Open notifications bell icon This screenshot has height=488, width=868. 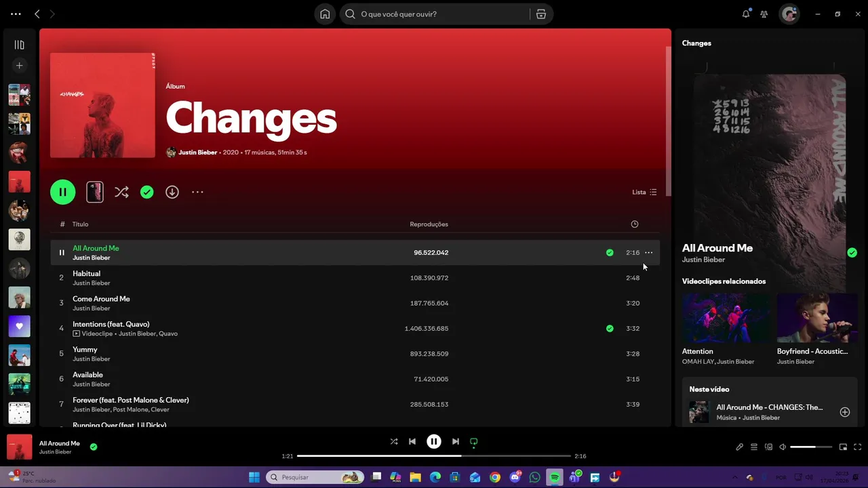tap(746, 14)
